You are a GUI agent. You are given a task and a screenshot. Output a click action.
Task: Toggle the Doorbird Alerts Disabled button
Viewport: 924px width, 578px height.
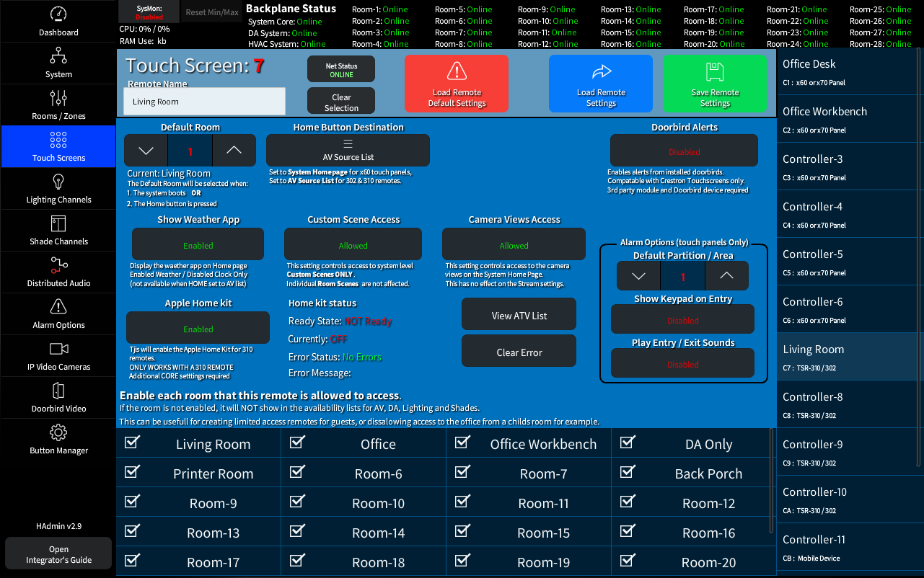coord(684,151)
